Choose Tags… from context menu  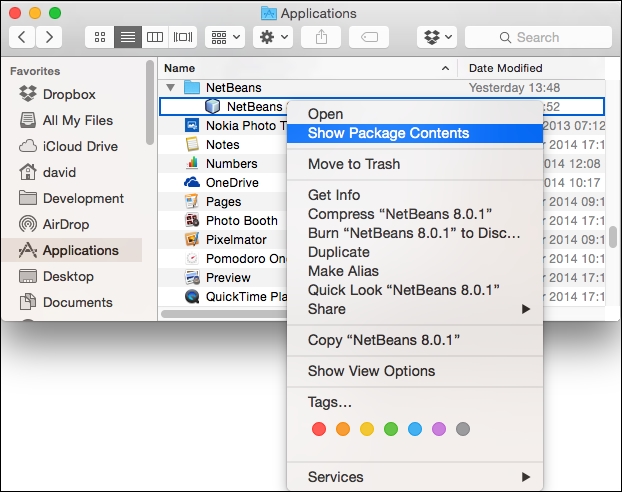[x=415, y=402]
